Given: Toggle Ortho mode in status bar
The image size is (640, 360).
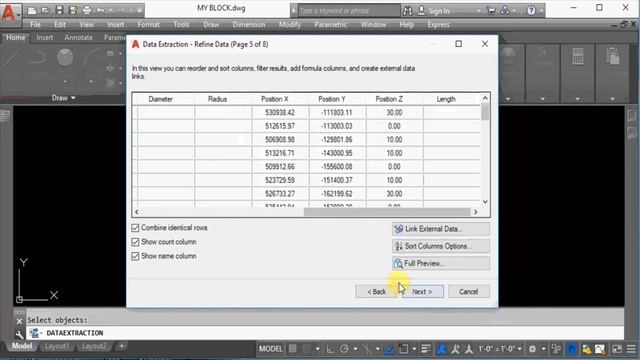Looking at the screenshot, I should point(330,349).
